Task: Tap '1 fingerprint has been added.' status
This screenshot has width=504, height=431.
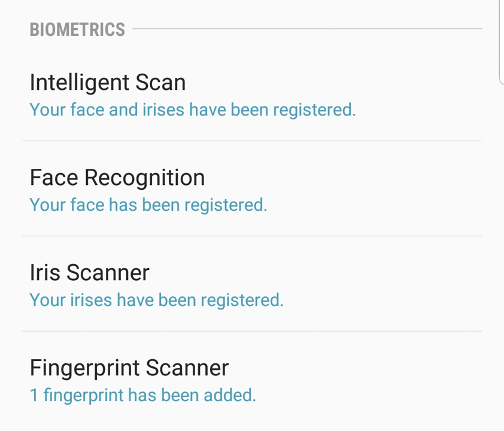Action: [142, 395]
